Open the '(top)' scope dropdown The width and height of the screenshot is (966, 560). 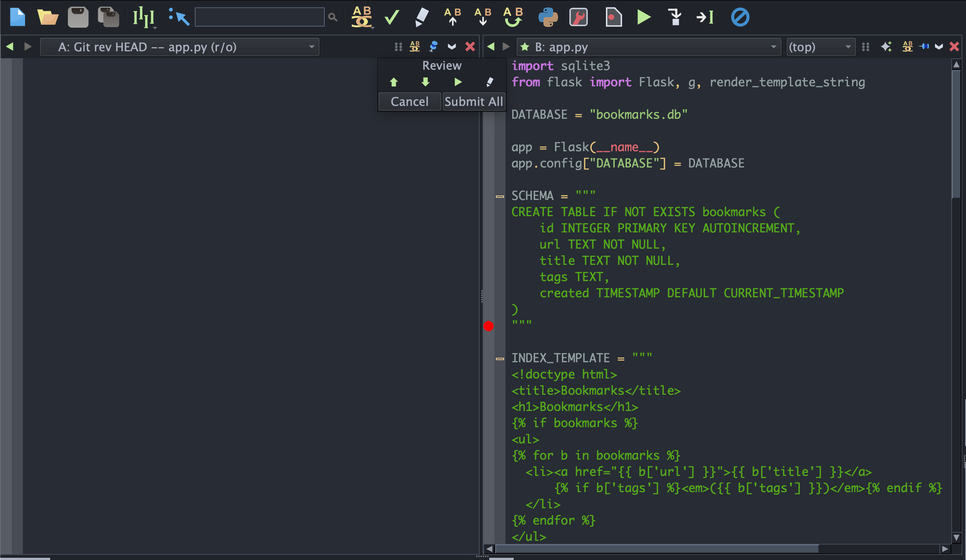click(x=821, y=47)
